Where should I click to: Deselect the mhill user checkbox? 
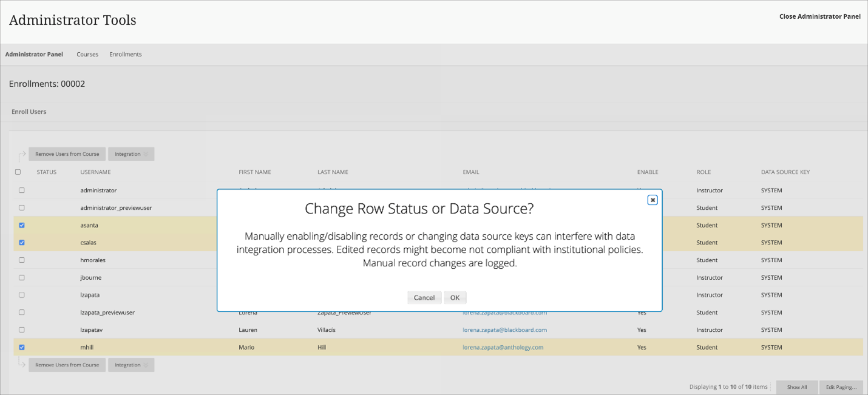coord(22,348)
